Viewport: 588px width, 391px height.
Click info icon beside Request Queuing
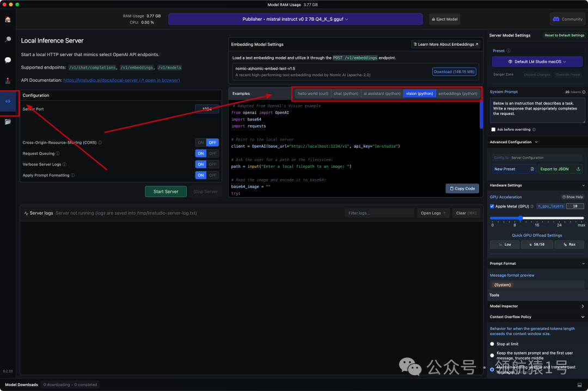tap(58, 154)
